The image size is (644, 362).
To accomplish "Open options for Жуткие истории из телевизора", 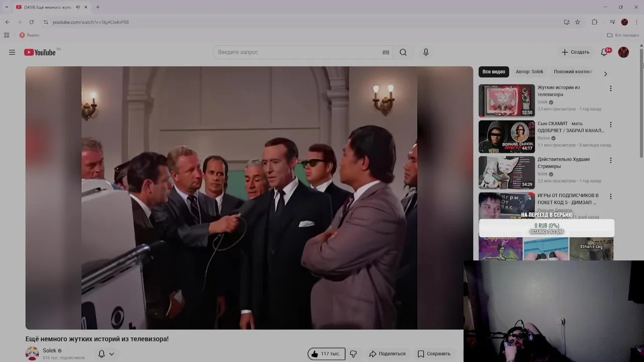I will click(611, 88).
